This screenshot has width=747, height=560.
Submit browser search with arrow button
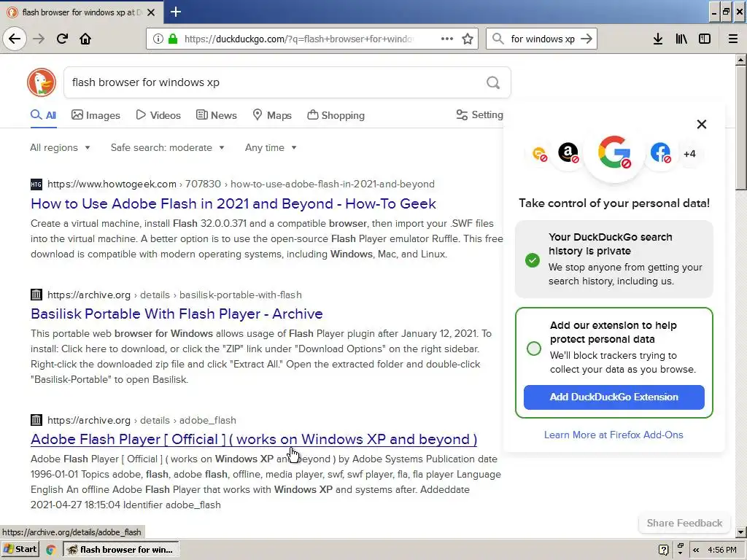point(587,39)
